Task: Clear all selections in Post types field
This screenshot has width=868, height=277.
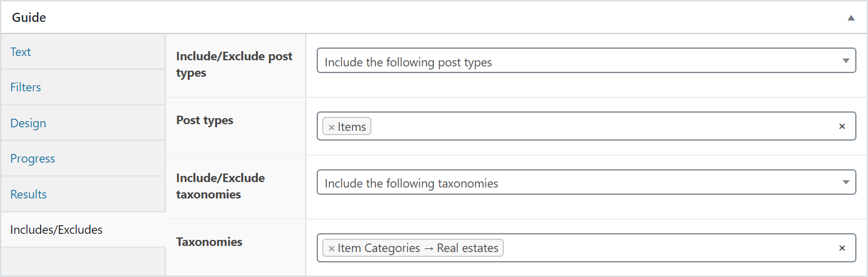Action: click(x=842, y=127)
